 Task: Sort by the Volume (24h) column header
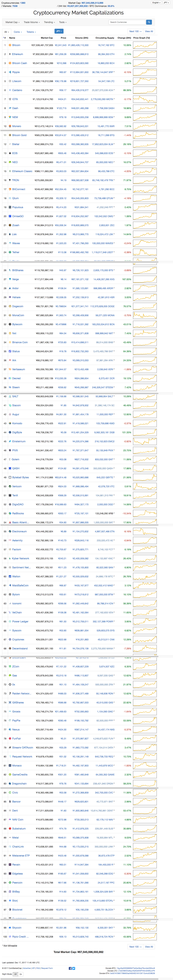coord(82,38)
